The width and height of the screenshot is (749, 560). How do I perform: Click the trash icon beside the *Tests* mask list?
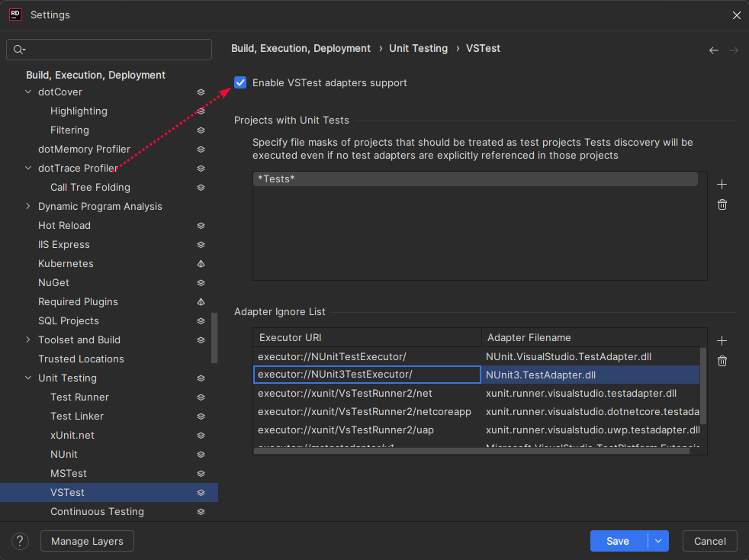click(x=722, y=204)
